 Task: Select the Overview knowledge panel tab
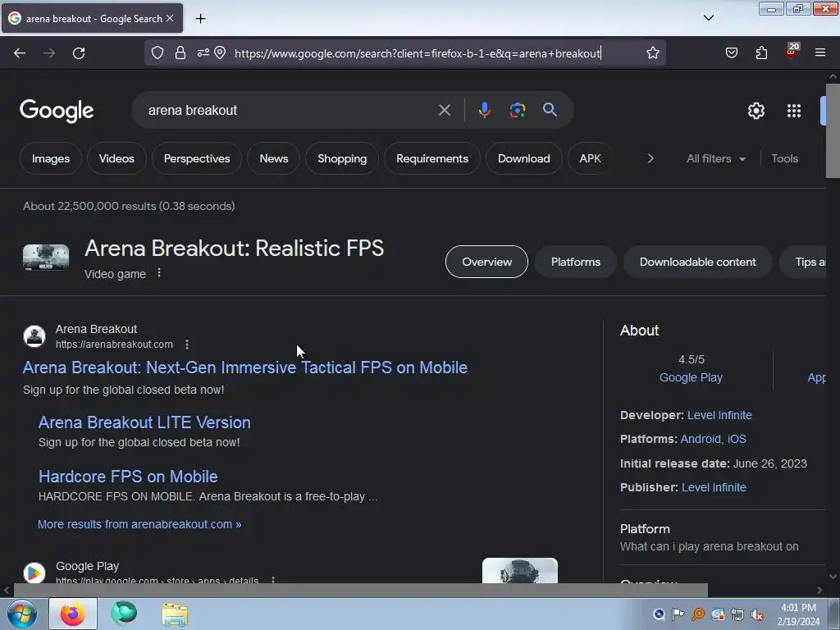point(486,262)
